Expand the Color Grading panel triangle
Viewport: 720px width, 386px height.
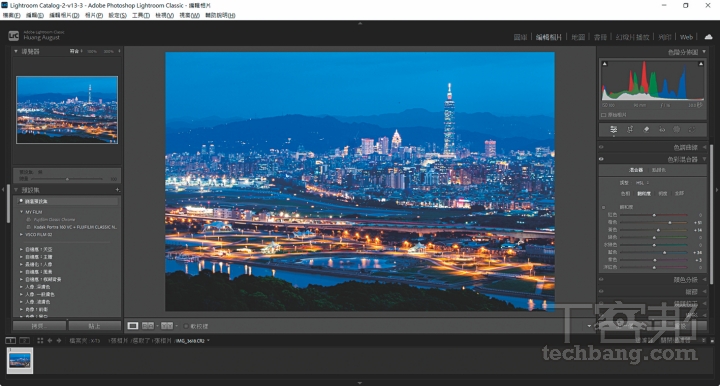tap(704, 279)
